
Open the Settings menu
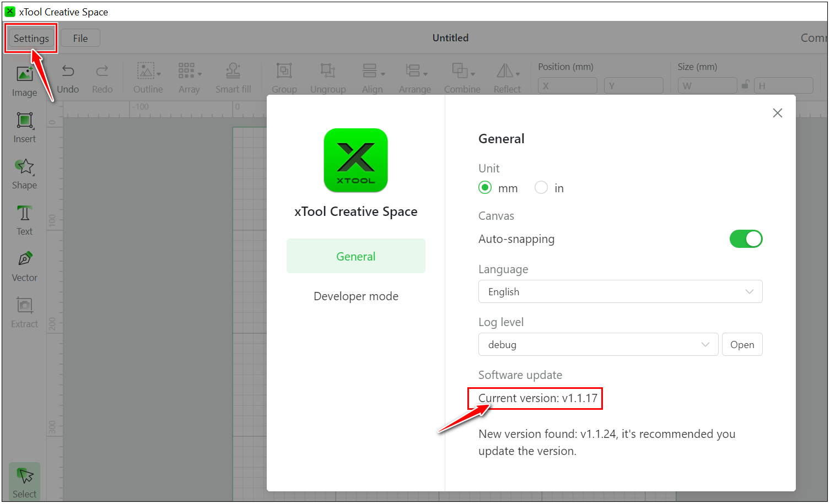31,39
